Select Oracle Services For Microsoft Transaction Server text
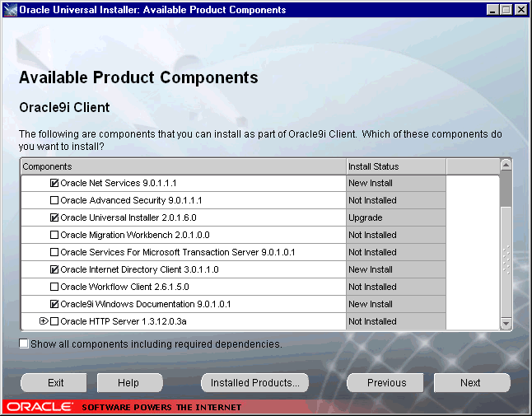The width and height of the screenshot is (532, 416). (x=178, y=252)
